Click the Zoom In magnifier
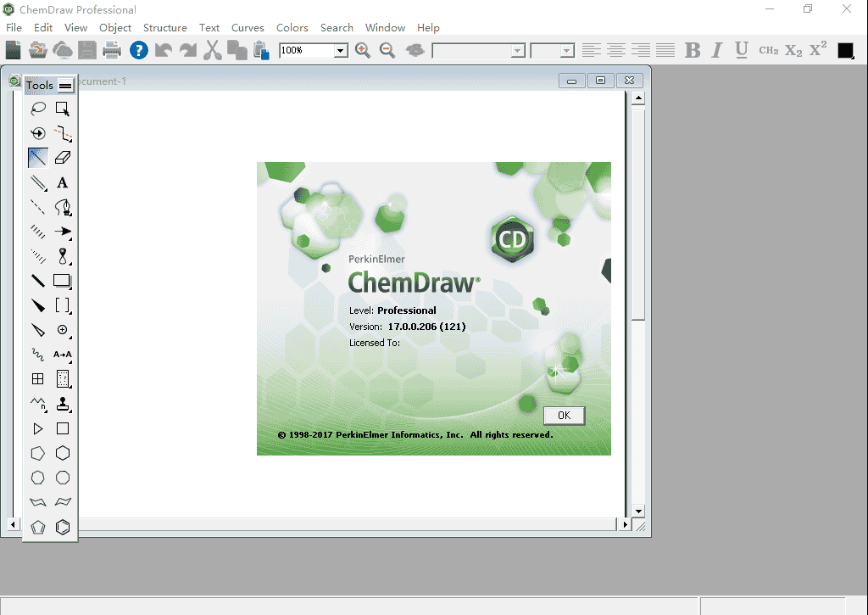 point(363,50)
